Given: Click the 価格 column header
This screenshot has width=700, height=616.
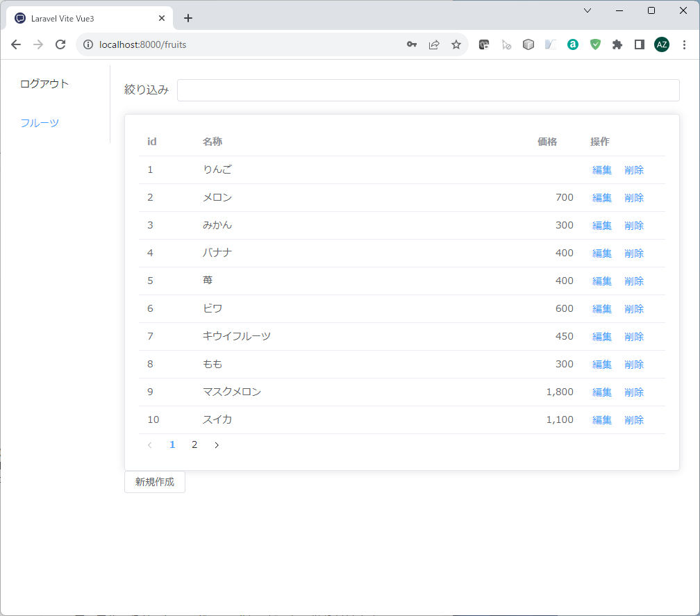Looking at the screenshot, I should point(547,142).
